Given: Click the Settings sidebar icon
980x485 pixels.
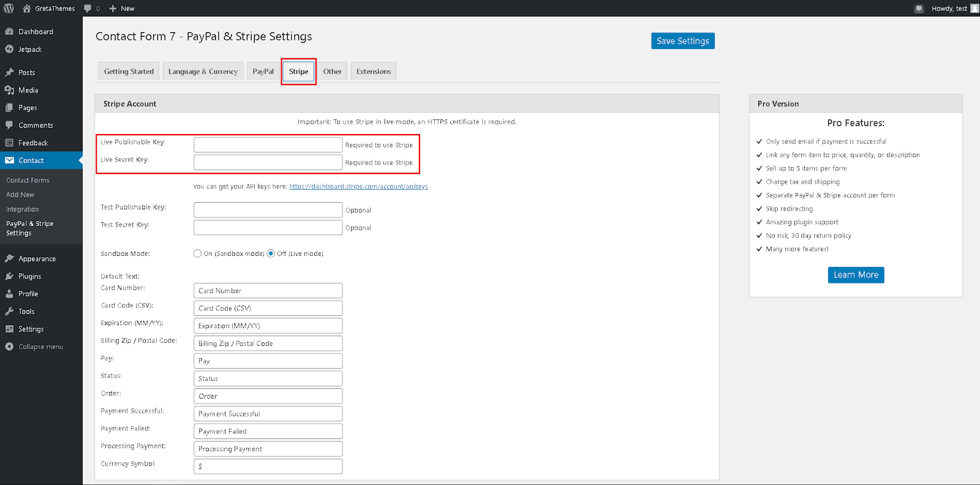Looking at the screenshot, I should [9, 329].
